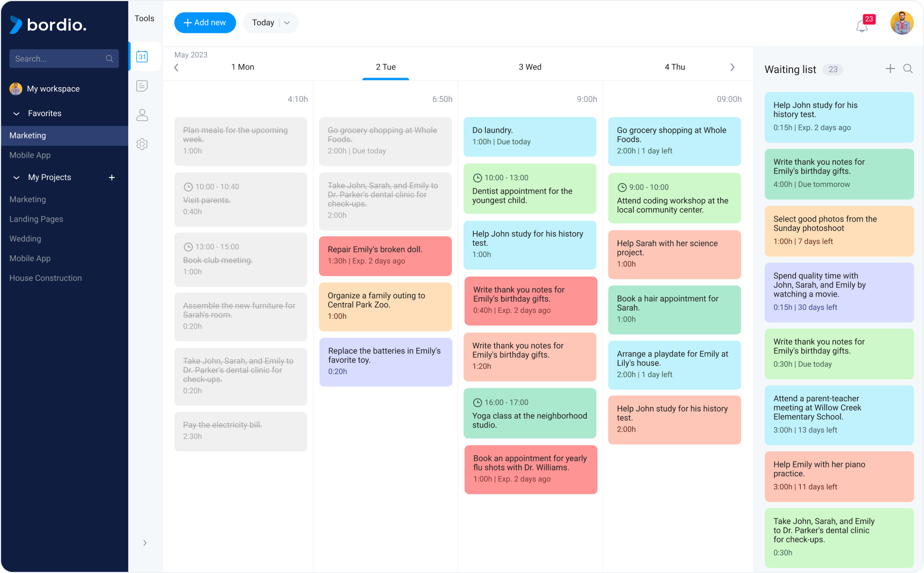
Task: Open the Today dropdown arrow
Action: (287, 23)
